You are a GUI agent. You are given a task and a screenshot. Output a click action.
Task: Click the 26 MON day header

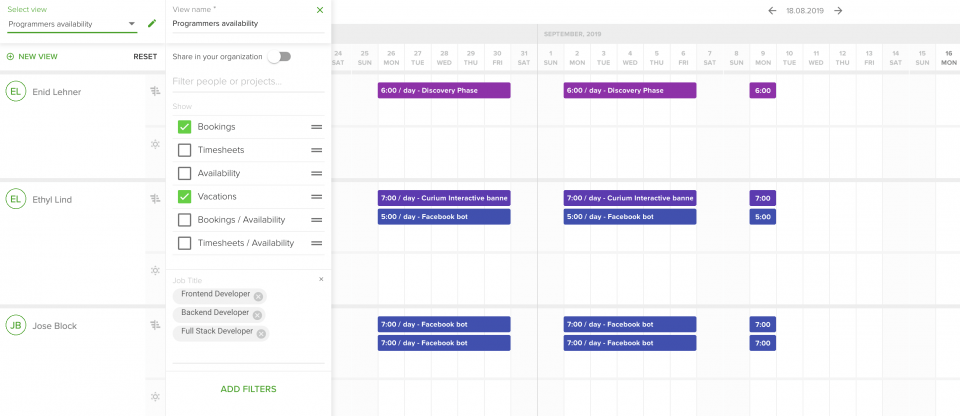(391, 58)
